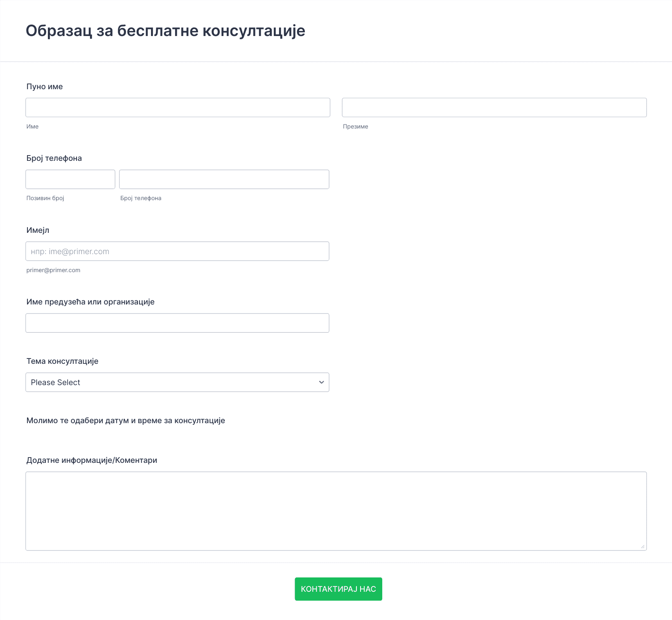The width and height of the screenshot is (672, 620).
Task: Click the Имејл input with ime@primer.com placeholder
Action: click(x=177, y=251)
